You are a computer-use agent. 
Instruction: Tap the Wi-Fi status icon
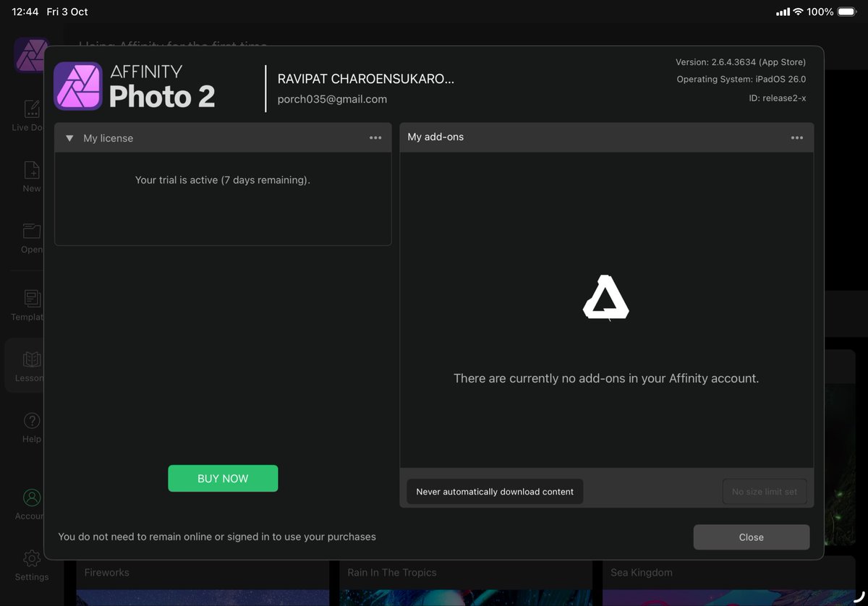coord(798,12)
